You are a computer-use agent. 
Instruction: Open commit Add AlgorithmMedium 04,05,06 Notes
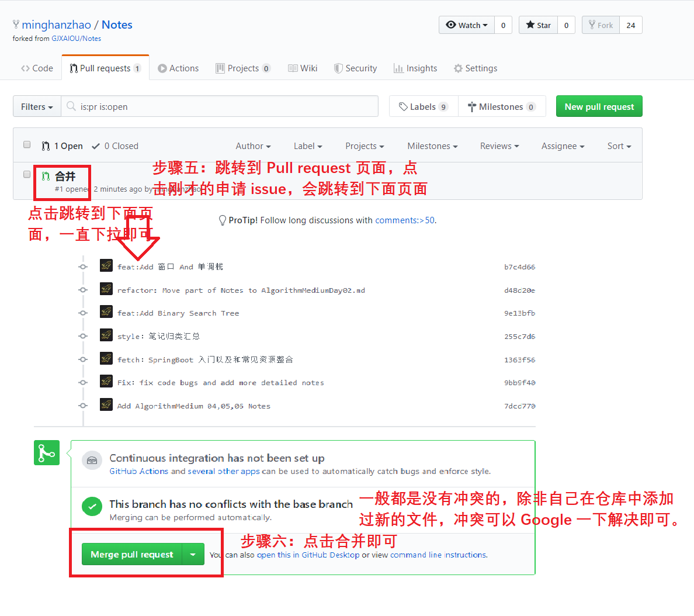click(x=194, y=406)
